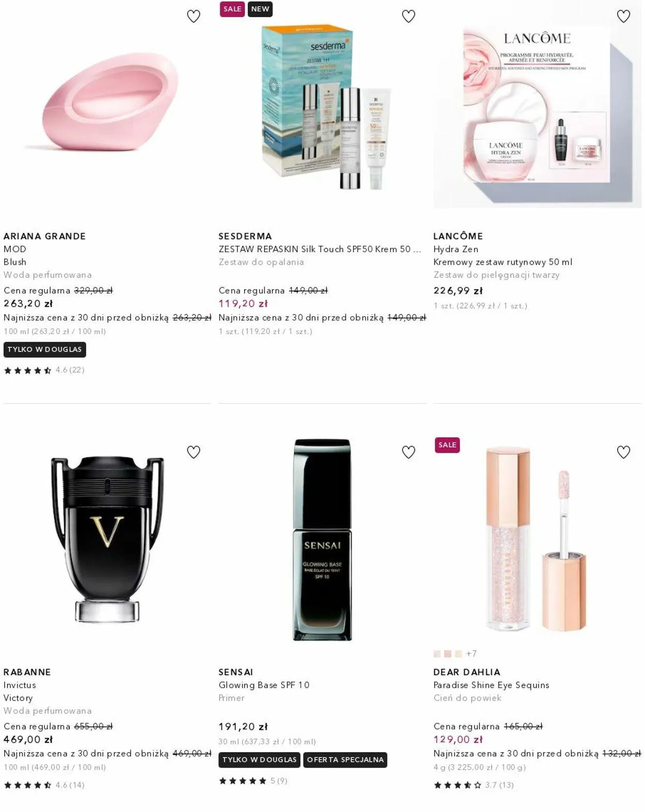The image size is (645, 812).
Task: Favorite the Sesderma Repaskin set with heart
Action: [408, 17]
